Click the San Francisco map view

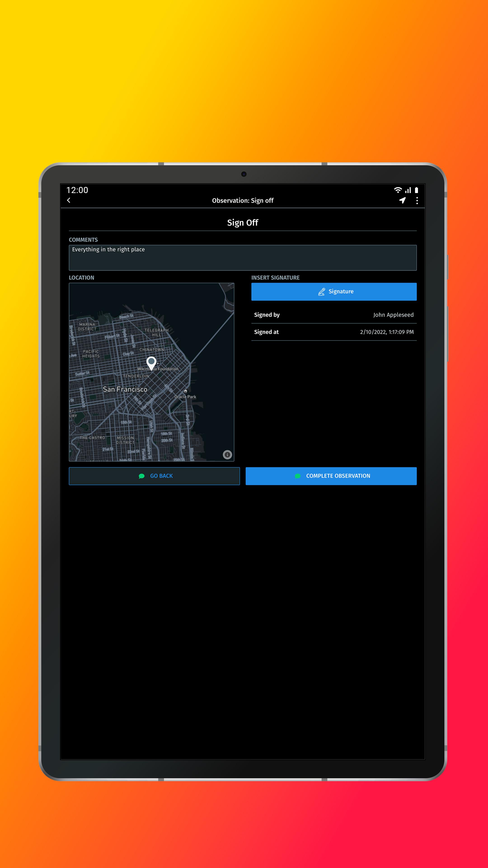click(x=152, y=372)
